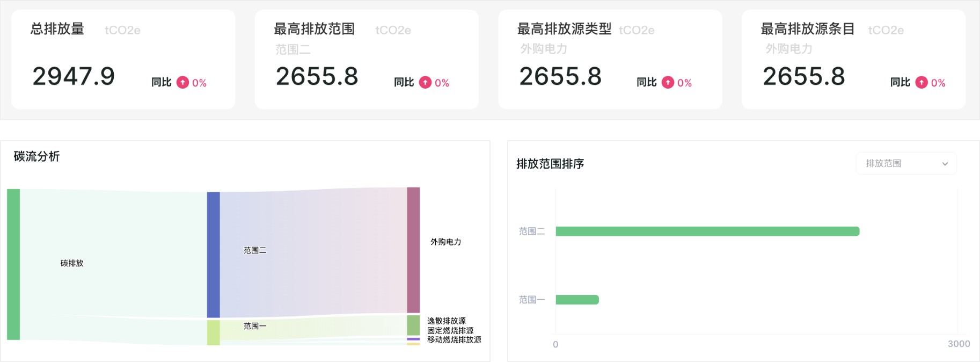The height and width of the screenshot is (362, 980).
Task: Click the 同比 0% text in 总排放量 card
Action: [179, 82]
